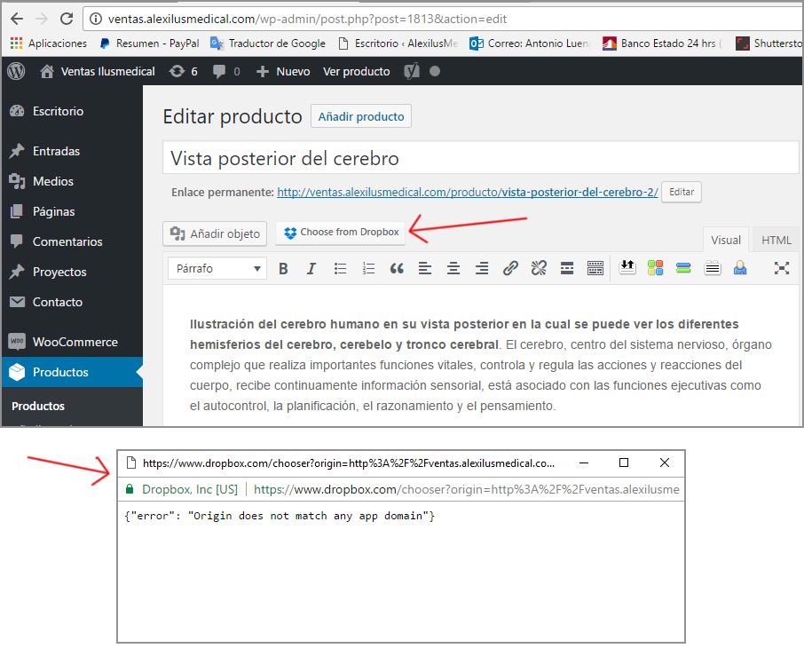Click the colorful squares shortcode icon
This screenshot has height=672, width=804.
click(655, 267)
